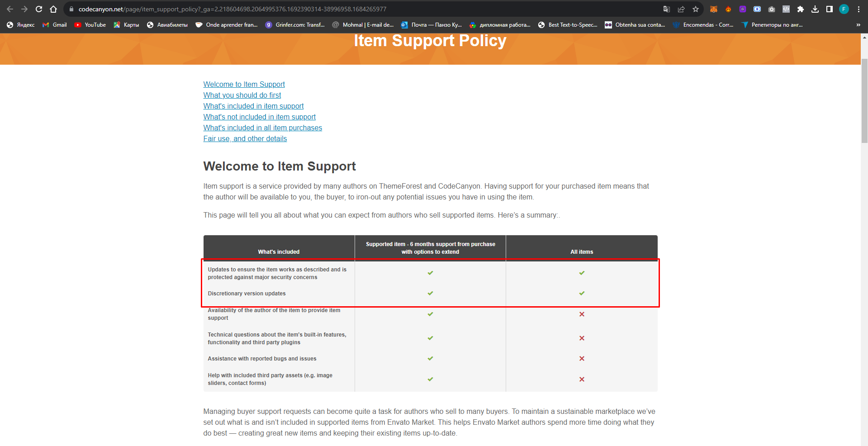The image size is (868, 446).
Task: Open the Onde aprender fran... bookmark
Action: (x=227, y=25)
